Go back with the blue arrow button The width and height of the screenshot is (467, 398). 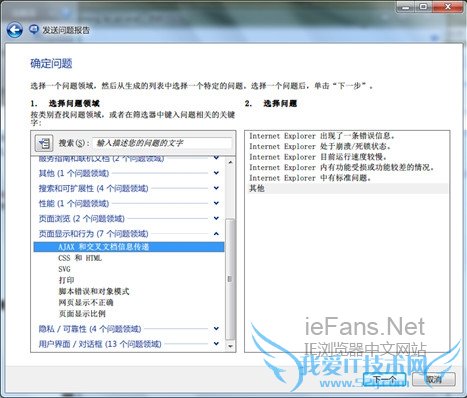(15, 30)
